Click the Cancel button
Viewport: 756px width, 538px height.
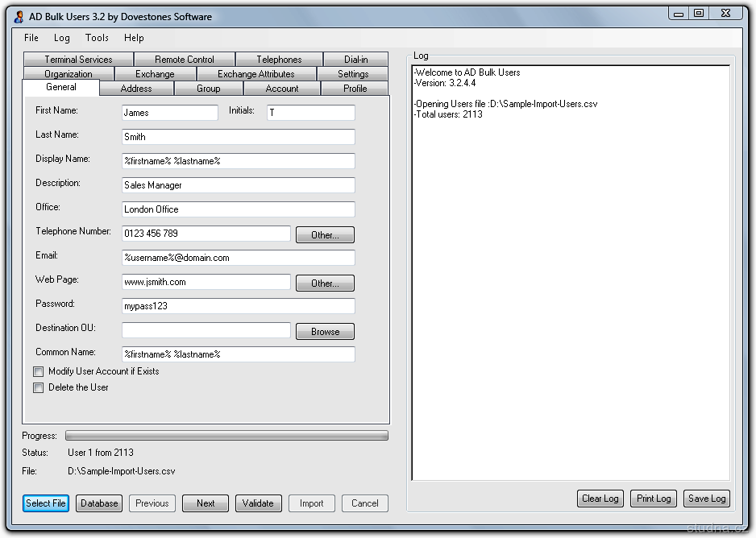tap(365, 503)
